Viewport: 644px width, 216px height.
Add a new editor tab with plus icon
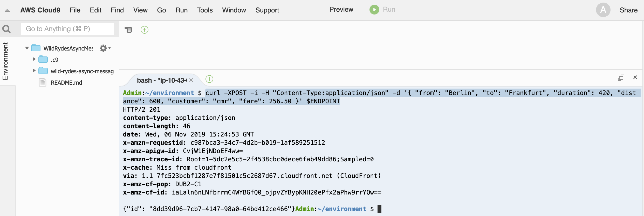pos(145,30)
